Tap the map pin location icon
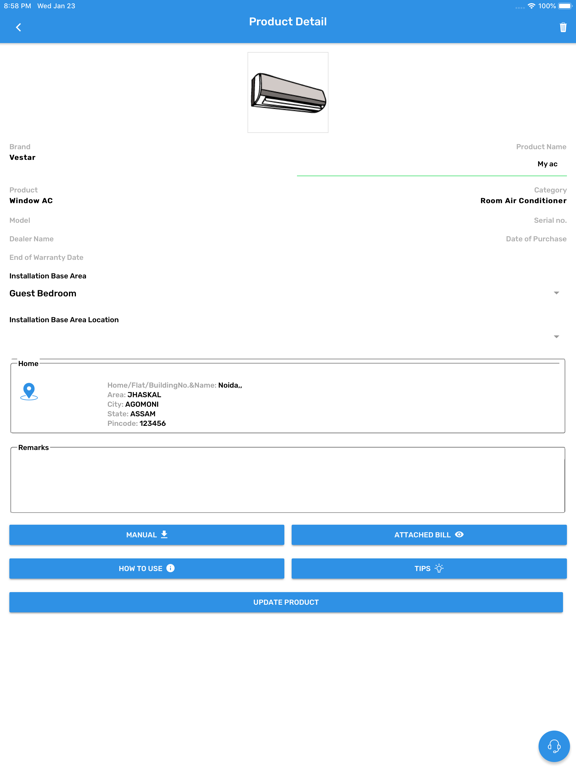 pyautogui.click(x=29, y=391)
